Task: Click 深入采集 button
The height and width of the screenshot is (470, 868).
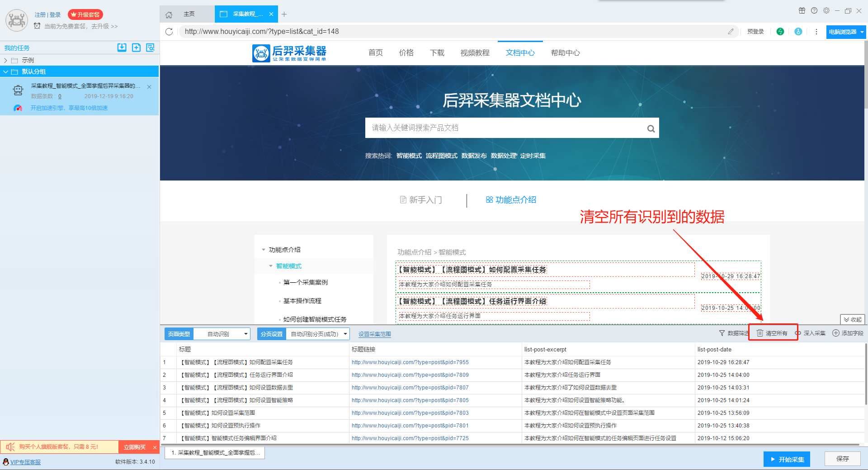Action: (x=811, y=333)
